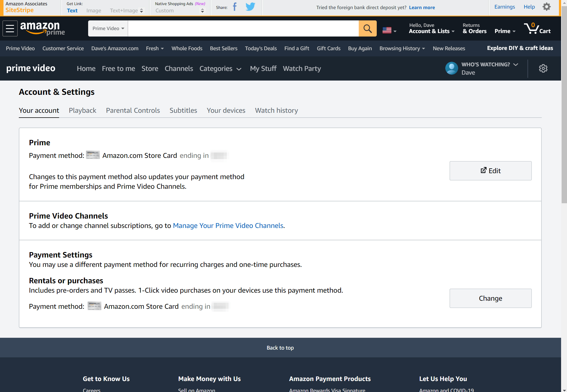Image resolution: width=567 pixels, height=392 pixels.
Task: Open Prime Video settings gear icon
Action: (543, 68)
